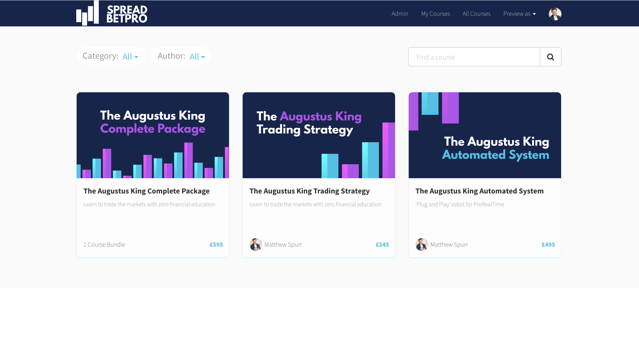Click Matthew Spurr avatar on Automated System card
The height and width of the screenshot is (364, 639).
tap(421, 244)
